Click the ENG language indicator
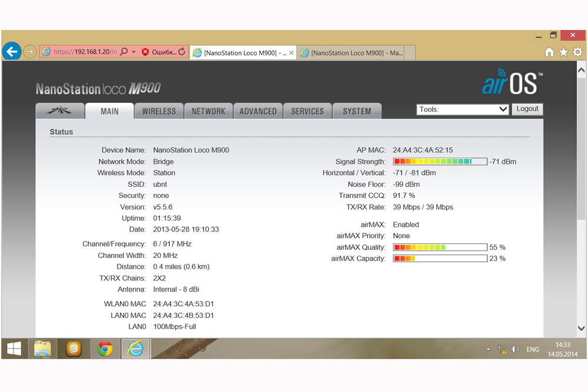The height and width of the screenshot is (392, 588). pyautogui.click(x=533, y=349)
